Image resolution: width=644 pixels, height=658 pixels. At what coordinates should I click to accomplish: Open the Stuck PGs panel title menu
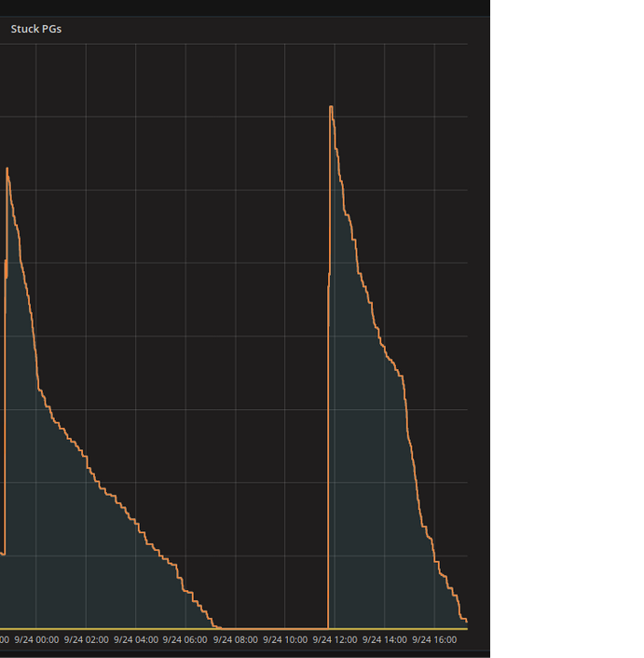[x=35, y=29]
